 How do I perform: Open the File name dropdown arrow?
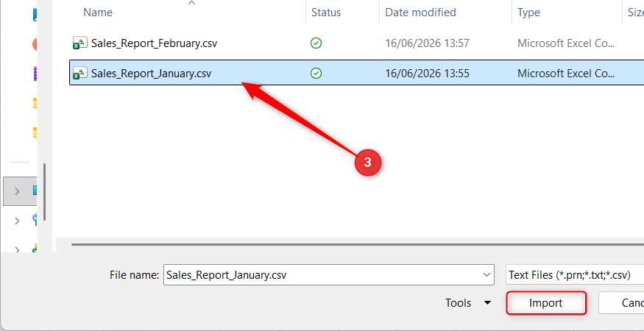487,275
